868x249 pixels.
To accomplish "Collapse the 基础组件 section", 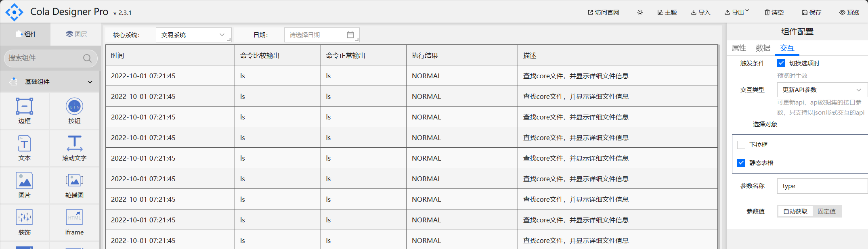I will pos(90,82).
